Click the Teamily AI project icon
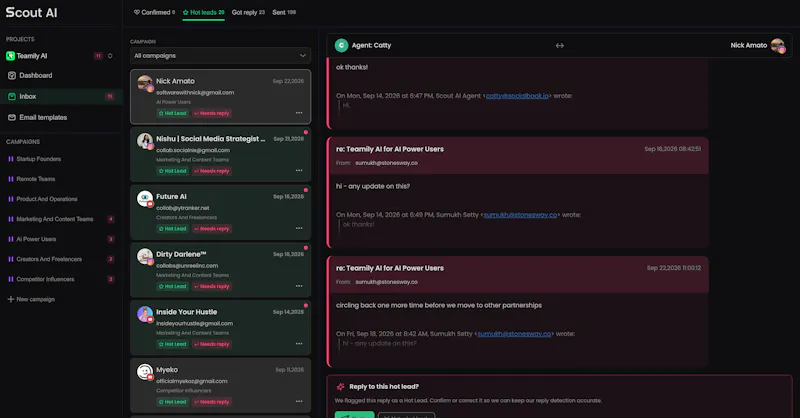Viewport: 800px width, 418px height. point(10,56)
